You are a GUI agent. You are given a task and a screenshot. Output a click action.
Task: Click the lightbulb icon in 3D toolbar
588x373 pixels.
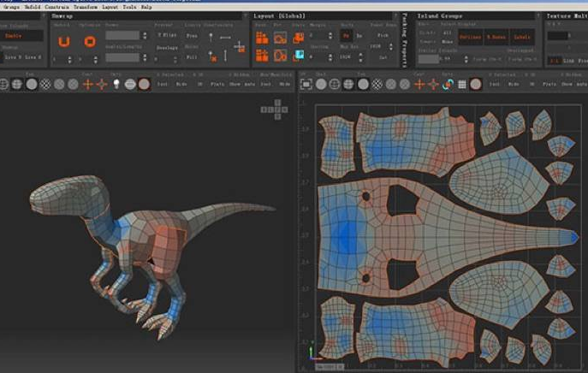116,85
